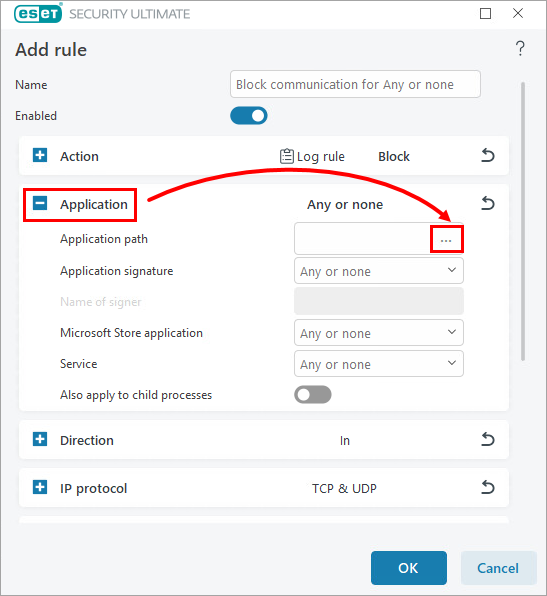Click the Cancel button
547x596 pixels.
click(498, 568)
